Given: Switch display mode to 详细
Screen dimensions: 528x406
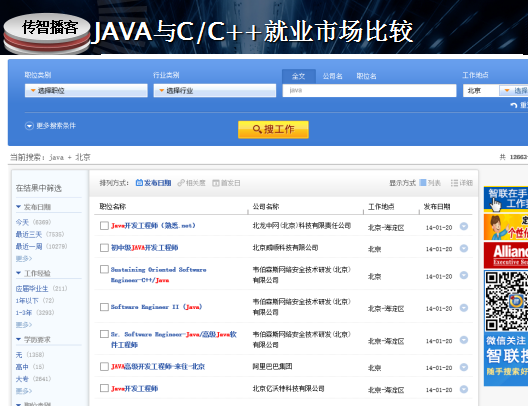Looking at the screenshot, I should click(x=462, y=183).
